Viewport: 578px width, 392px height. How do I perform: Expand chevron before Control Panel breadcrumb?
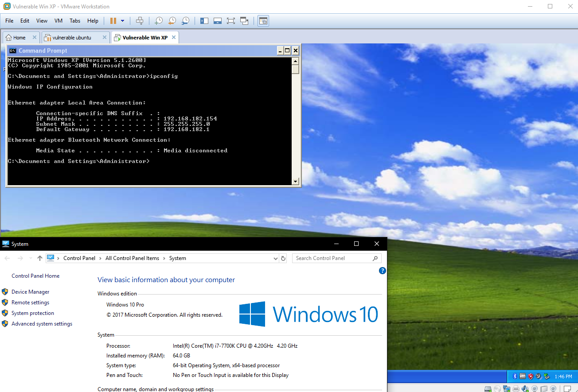coord(59,258)
